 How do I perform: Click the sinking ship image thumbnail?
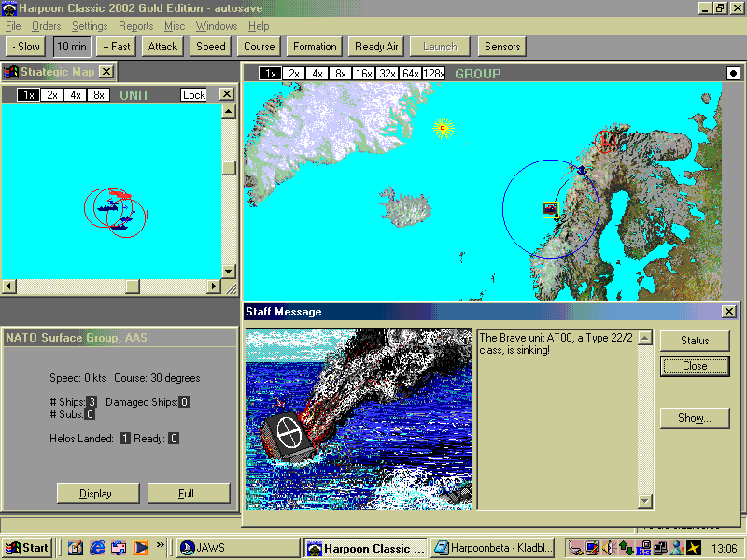click(359, 418)
